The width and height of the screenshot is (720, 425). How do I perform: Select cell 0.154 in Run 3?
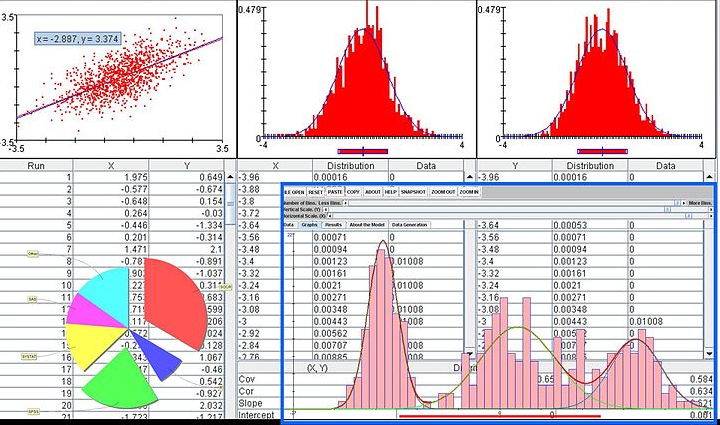(187, 201)
